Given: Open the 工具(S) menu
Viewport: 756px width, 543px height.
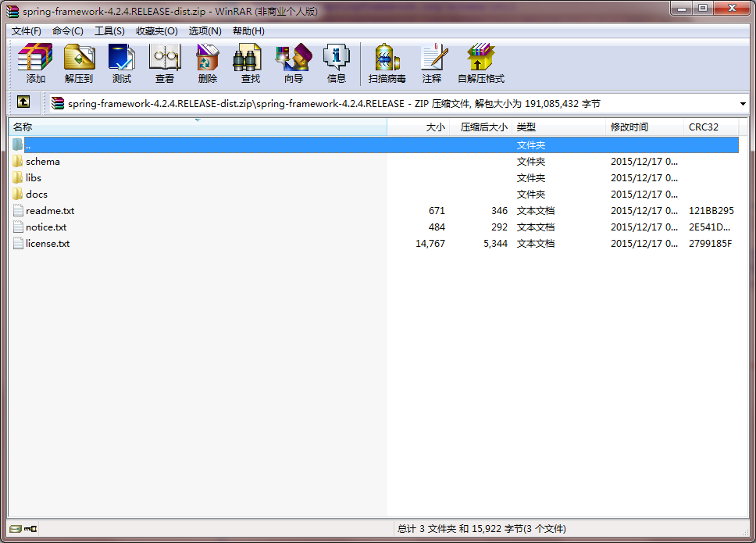Looking at the screenshot, I should (x=109, y=31).
